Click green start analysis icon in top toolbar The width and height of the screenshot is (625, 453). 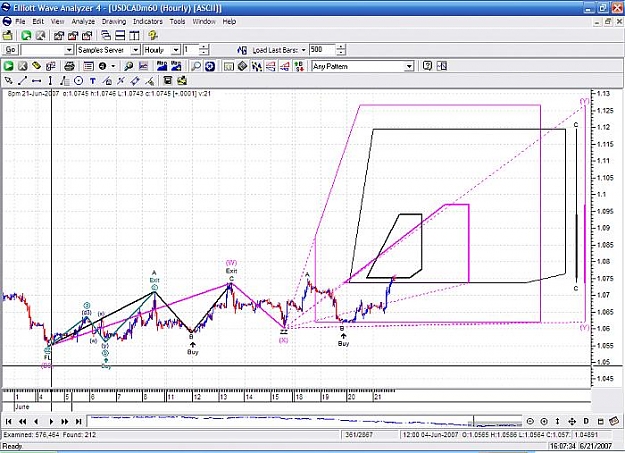[x=26, y=35]
